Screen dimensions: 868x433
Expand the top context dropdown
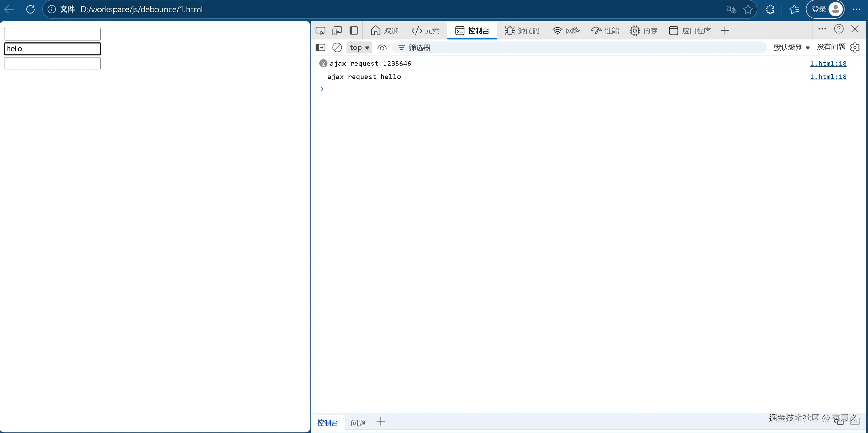[359, 48]
